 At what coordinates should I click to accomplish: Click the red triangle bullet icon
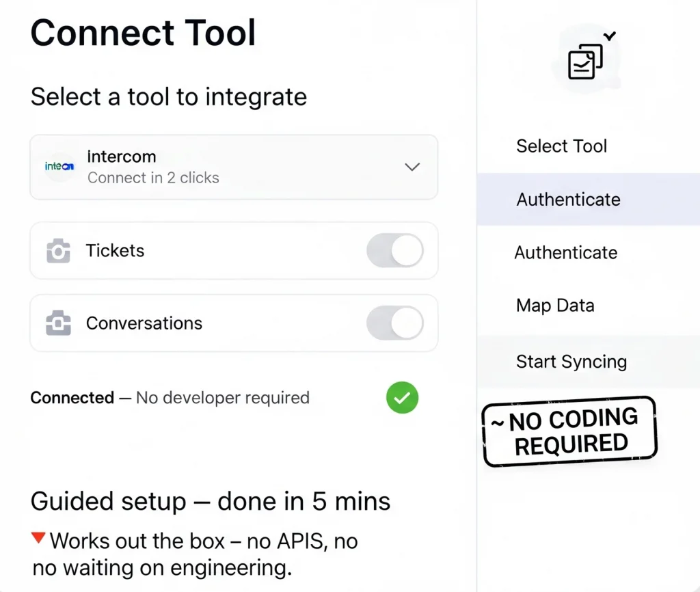[38, 539]
